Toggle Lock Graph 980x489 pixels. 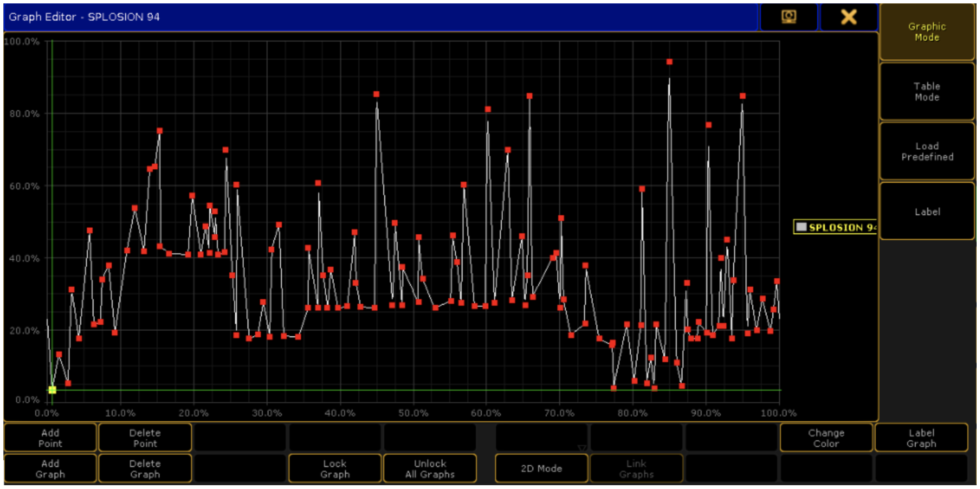click(x=335, y=469)
